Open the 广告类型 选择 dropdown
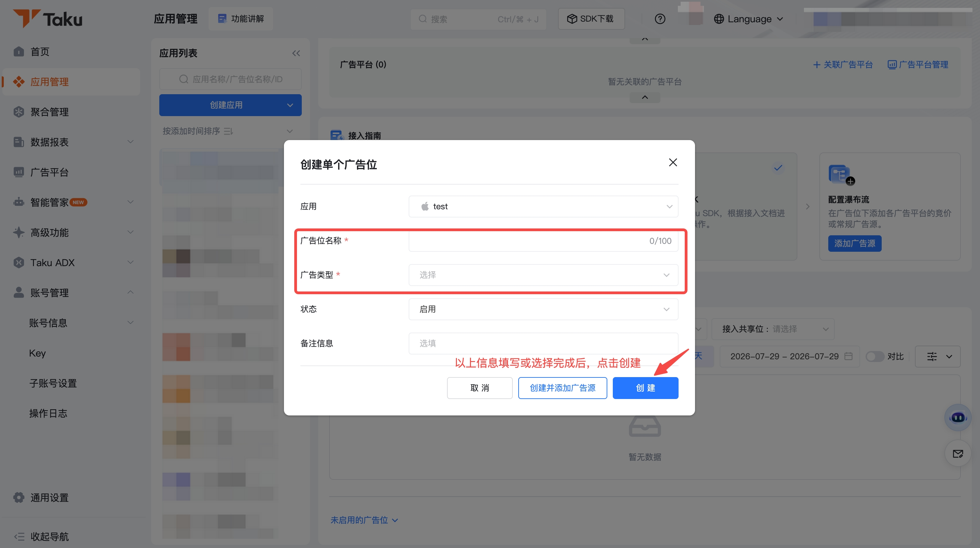The width and height of the screenshot is (980, 548). tap(543, 275)
